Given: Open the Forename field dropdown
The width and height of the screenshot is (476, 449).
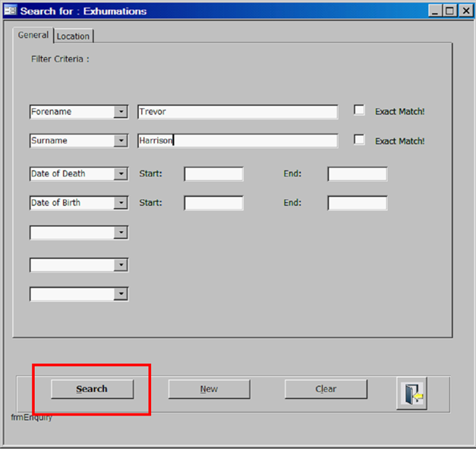Looking at the screenshot, I should coord(121,112).
